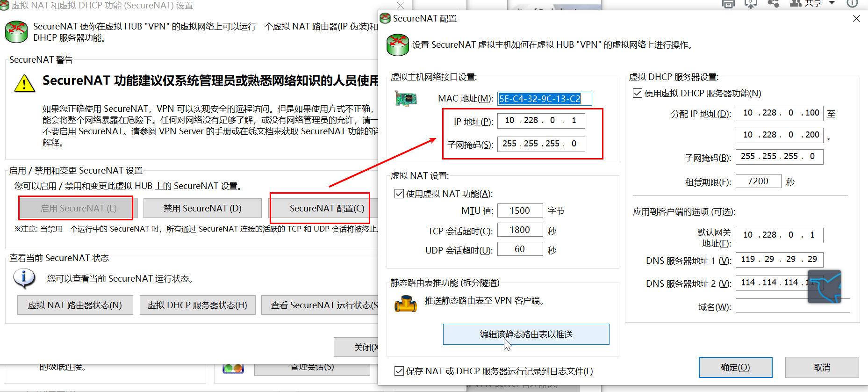This screenshot has height=392, width=868.
Task: Toggle 保存 NAT 或 DHCP 日志文件 checkbox
Action: tap(399, 371)
